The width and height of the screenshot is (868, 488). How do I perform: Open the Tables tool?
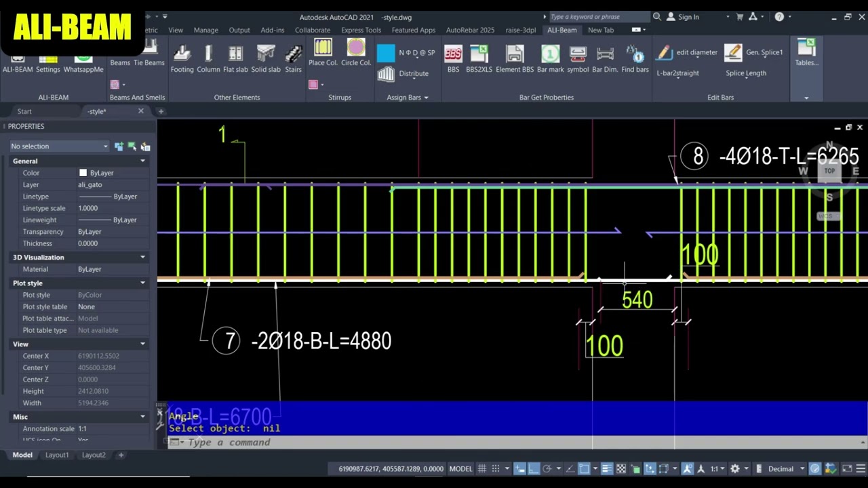806,53
